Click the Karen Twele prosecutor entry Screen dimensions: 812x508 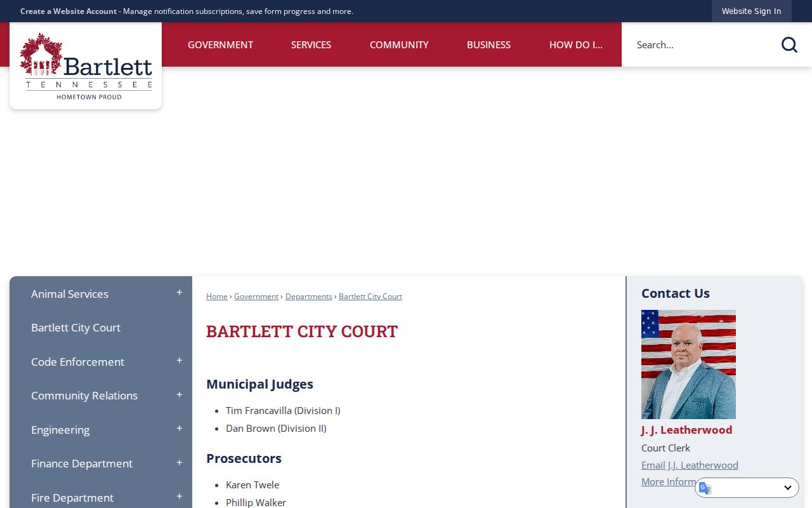252,485
